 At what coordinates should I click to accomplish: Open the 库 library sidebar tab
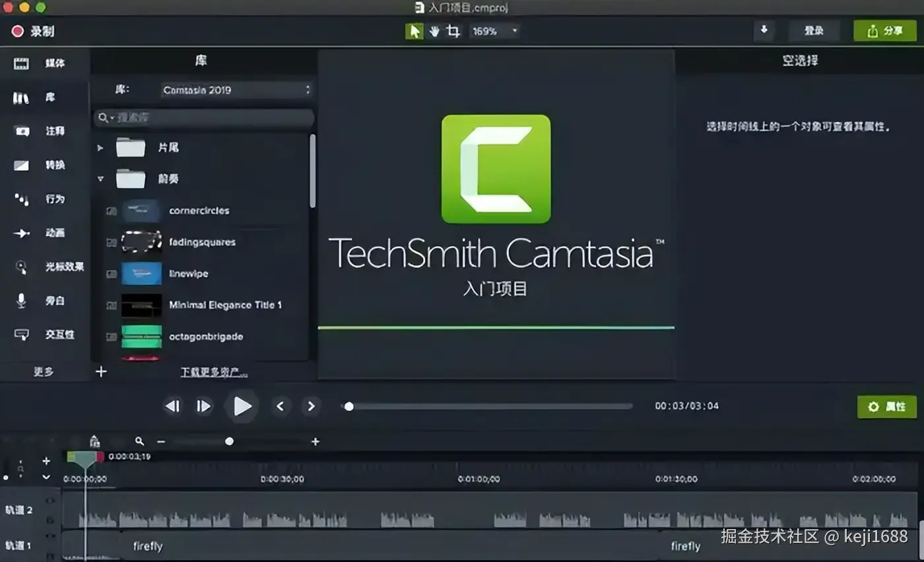click(44, 98)
